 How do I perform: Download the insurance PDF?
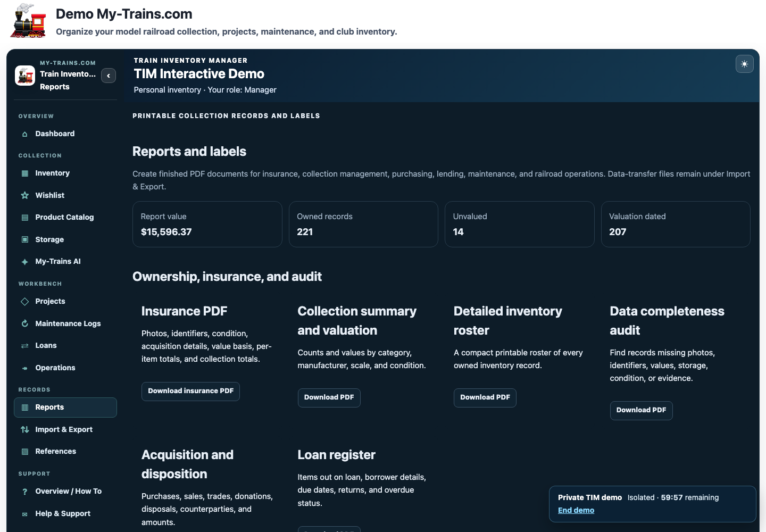[190, 391]
